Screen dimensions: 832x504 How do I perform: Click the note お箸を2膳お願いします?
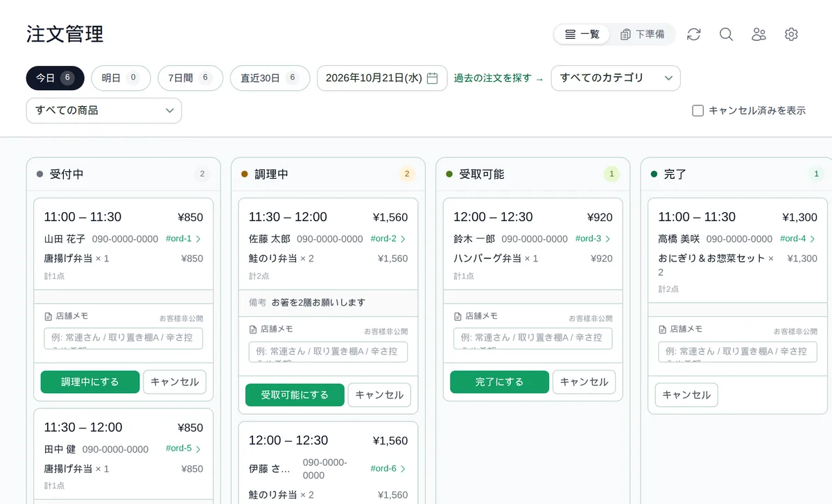click(318, 302)
